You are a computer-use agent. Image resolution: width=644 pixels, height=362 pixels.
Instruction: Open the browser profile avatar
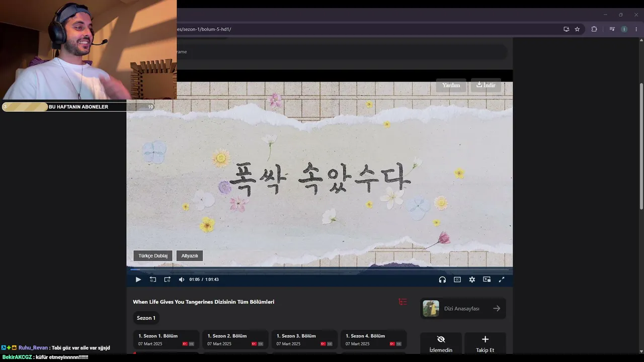click(x=624, y=29)
